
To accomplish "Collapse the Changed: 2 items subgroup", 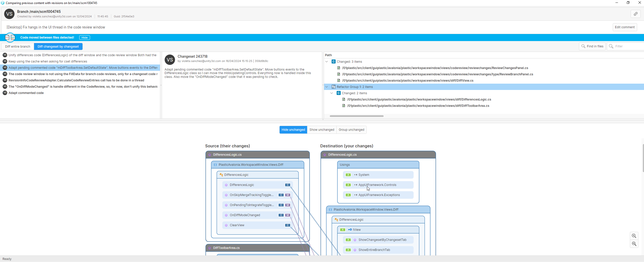I will point(331,93).
